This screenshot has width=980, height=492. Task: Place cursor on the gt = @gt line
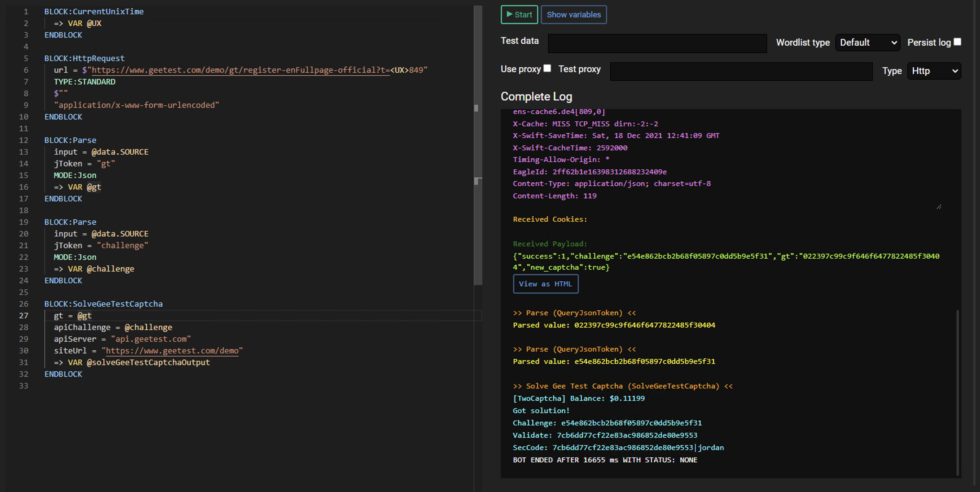click(72, 316)
